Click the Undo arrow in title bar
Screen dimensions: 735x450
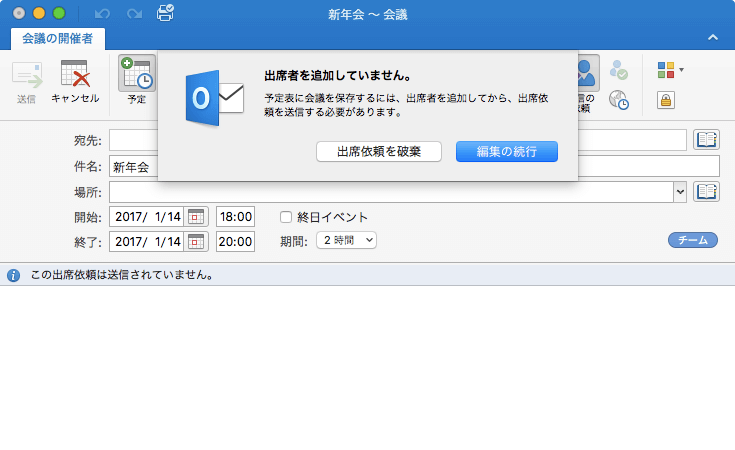(102, 14)
